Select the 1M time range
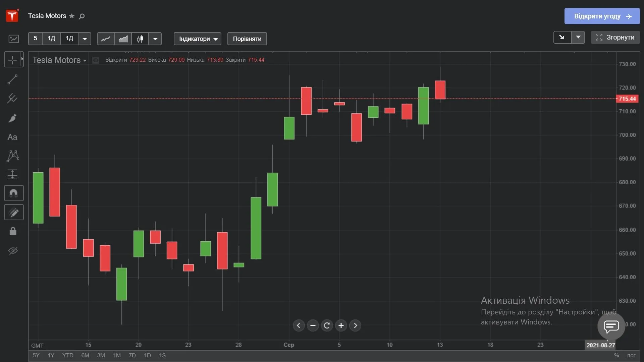644x362 pixels. (x=117, y=355)
